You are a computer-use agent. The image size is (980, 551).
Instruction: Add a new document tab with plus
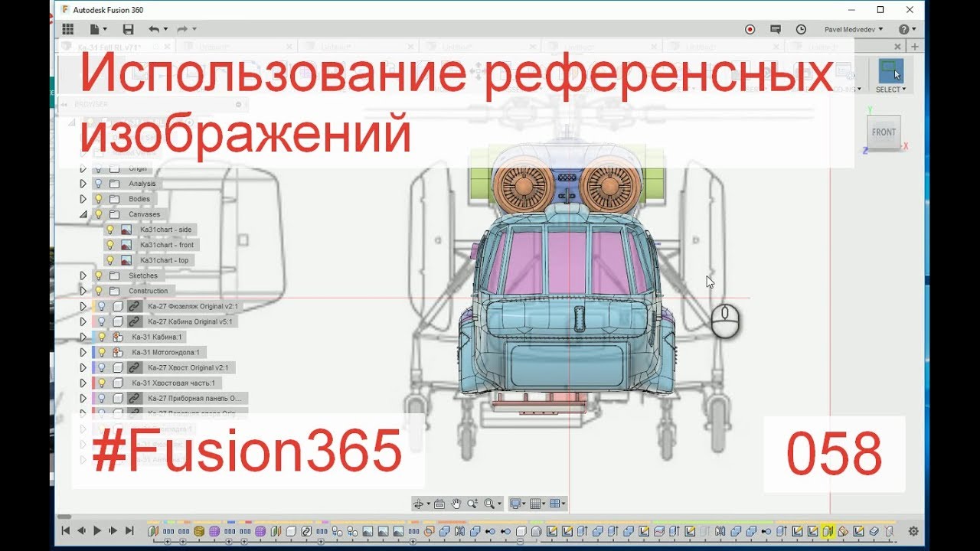[x=915, y=47]
